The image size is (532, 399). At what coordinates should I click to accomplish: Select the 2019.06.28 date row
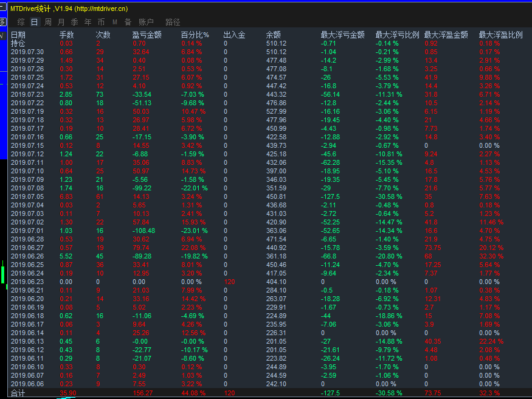click(27, 239)
